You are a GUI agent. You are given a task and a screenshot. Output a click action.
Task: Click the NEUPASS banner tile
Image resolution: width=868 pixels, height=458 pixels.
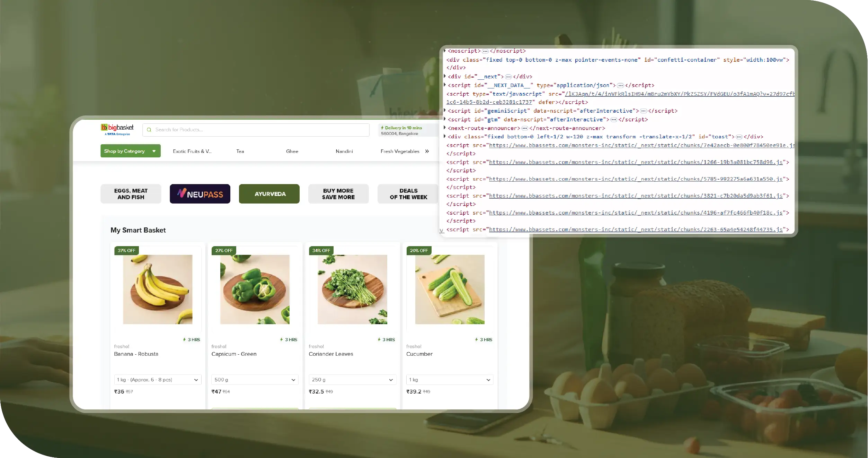coord(200,194)
